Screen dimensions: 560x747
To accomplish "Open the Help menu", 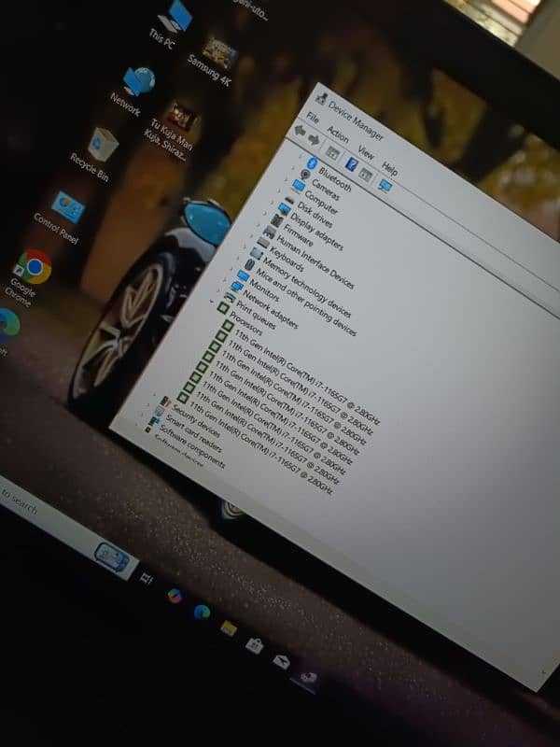I will pos(389,168).
